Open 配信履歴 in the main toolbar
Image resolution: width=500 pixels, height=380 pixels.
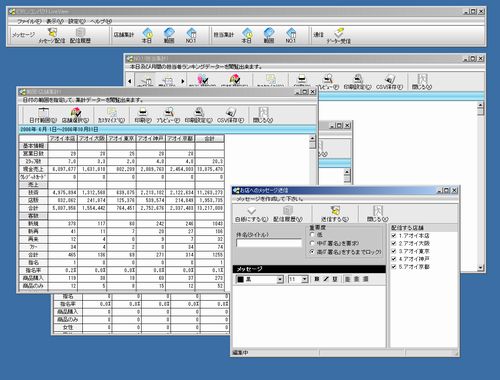pyautogui.click(x=80, y=36)
